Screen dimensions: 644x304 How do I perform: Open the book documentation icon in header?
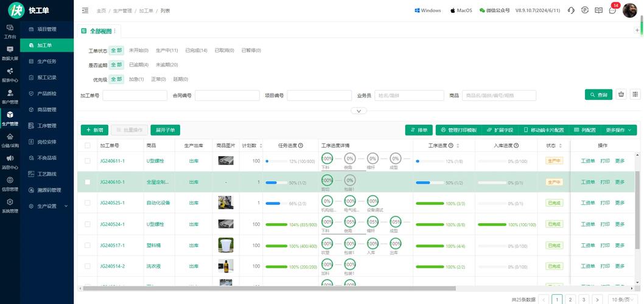(599, 10)
